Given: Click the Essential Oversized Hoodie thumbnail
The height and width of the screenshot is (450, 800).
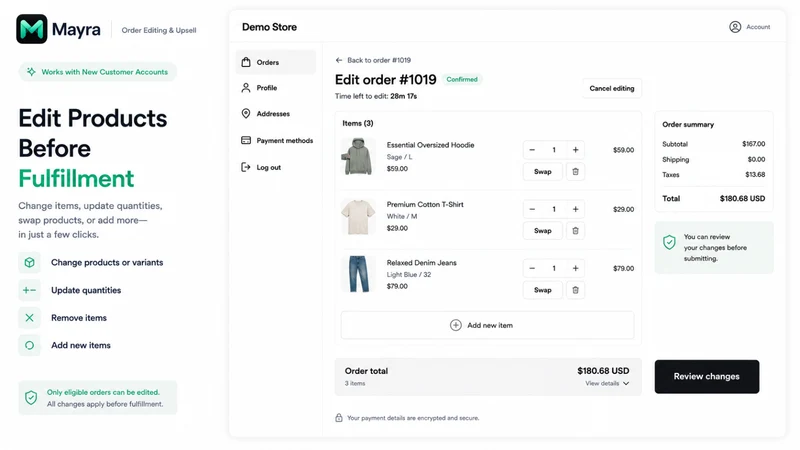Looking at the screenshot, I should [x=358, y=157].
